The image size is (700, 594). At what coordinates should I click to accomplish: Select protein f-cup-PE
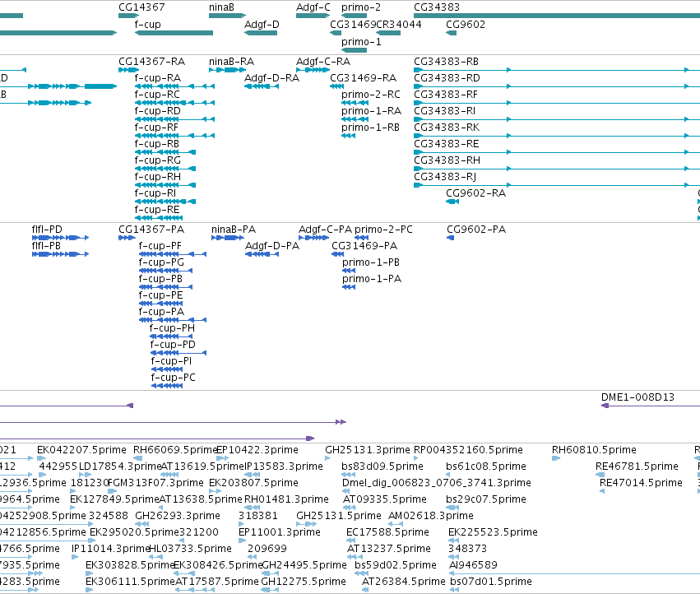click(x=160, y=295)
